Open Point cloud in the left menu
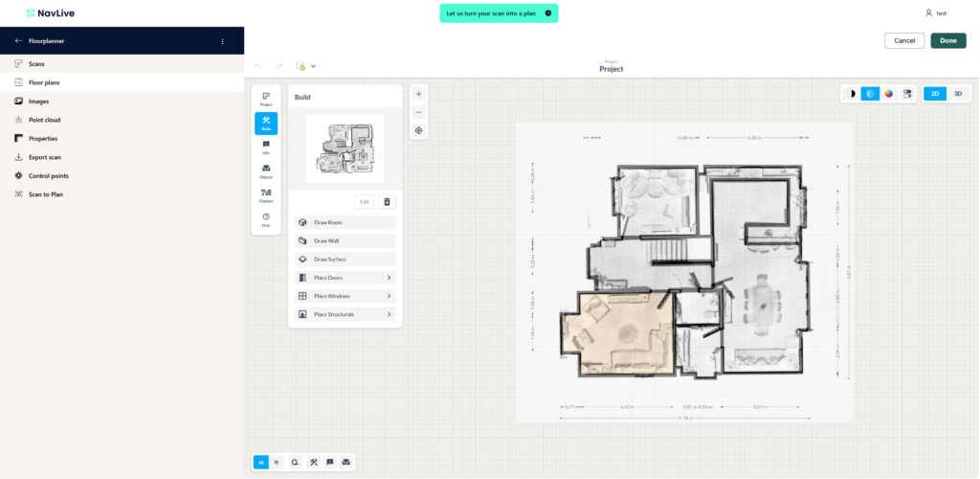This screenshot has height=479, width=980. coord(44,120)
